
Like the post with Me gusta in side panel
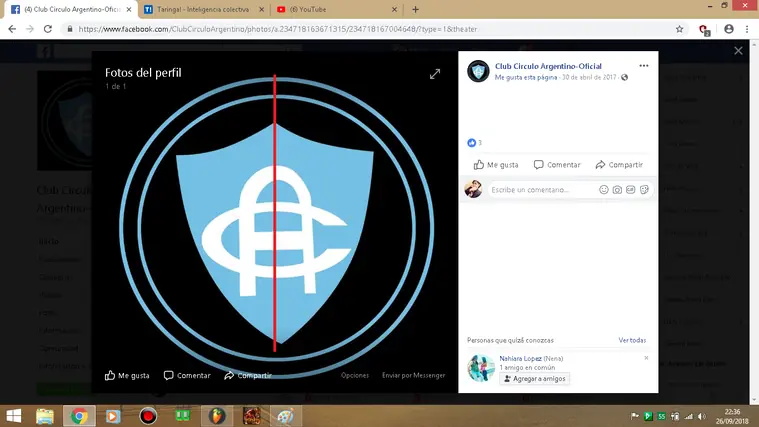pos(496,165)
